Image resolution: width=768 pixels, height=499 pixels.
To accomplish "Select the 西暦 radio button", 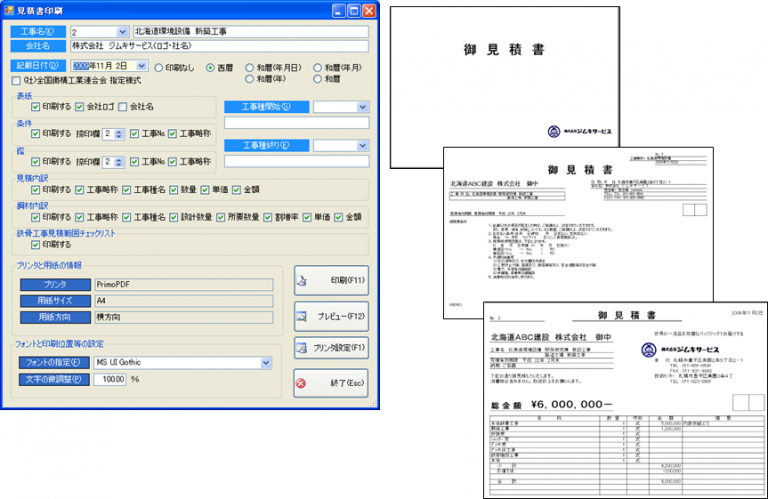I will (x=210, y=68).
